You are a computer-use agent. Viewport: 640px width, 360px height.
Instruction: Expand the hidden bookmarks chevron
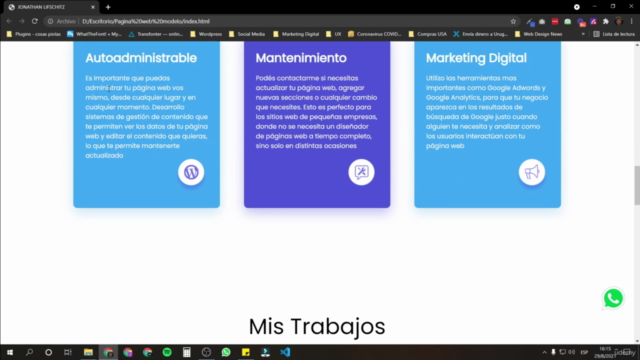583,34
